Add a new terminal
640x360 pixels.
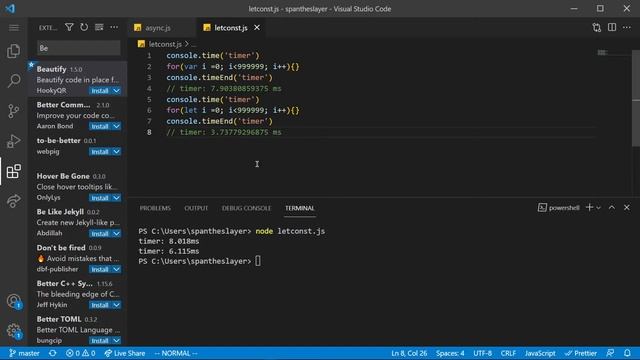coord(589,207)
